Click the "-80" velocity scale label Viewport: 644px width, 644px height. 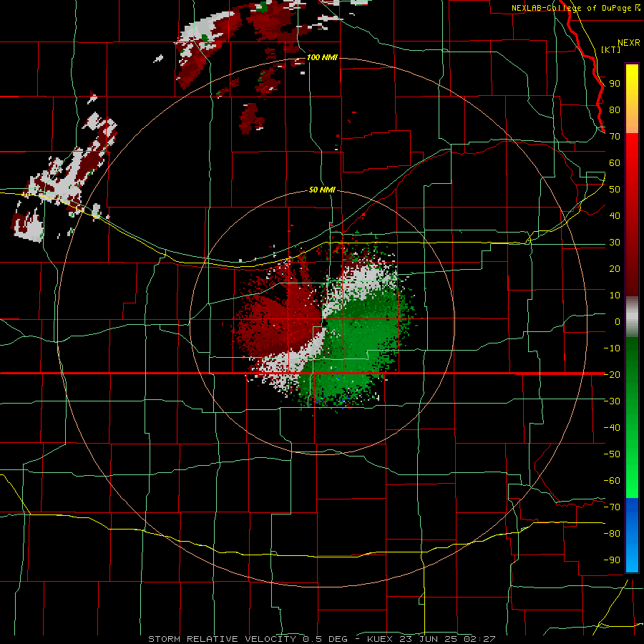click(x=612, y=534)
